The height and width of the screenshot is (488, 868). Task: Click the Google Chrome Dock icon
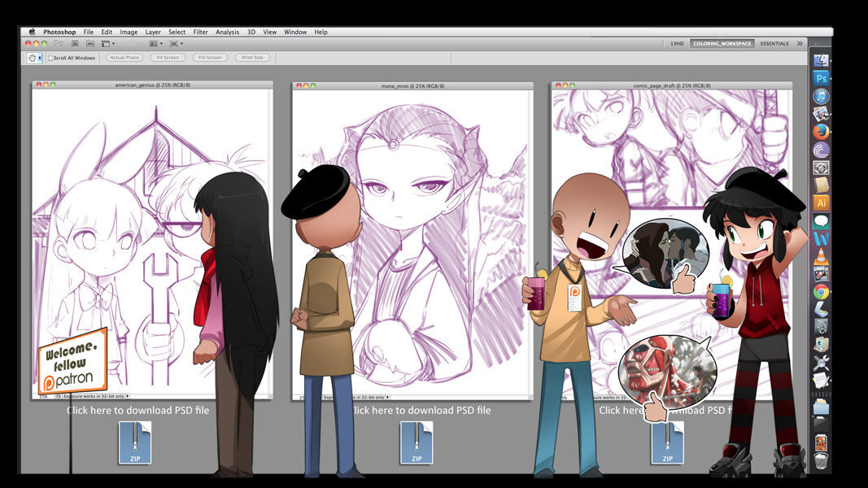point(821,292)
